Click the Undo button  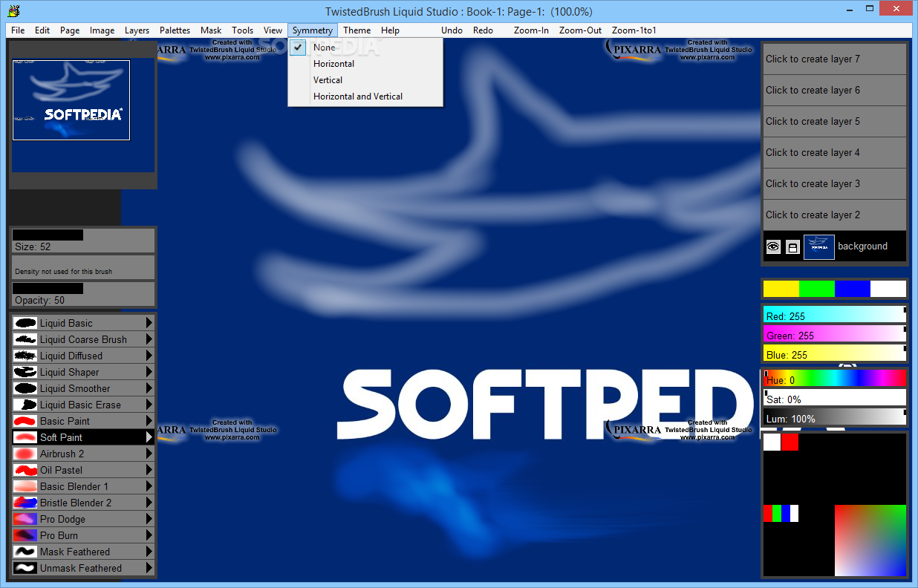[x=452, y=30]
